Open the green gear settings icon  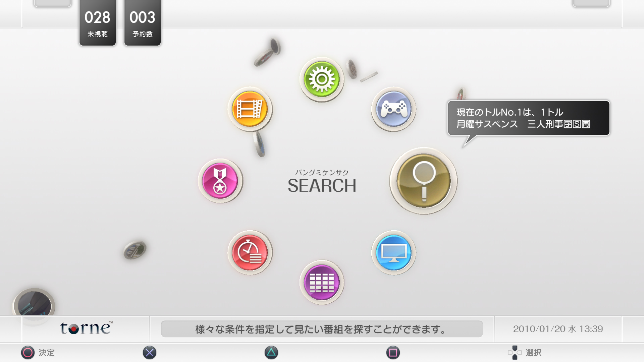click(322, 79)
